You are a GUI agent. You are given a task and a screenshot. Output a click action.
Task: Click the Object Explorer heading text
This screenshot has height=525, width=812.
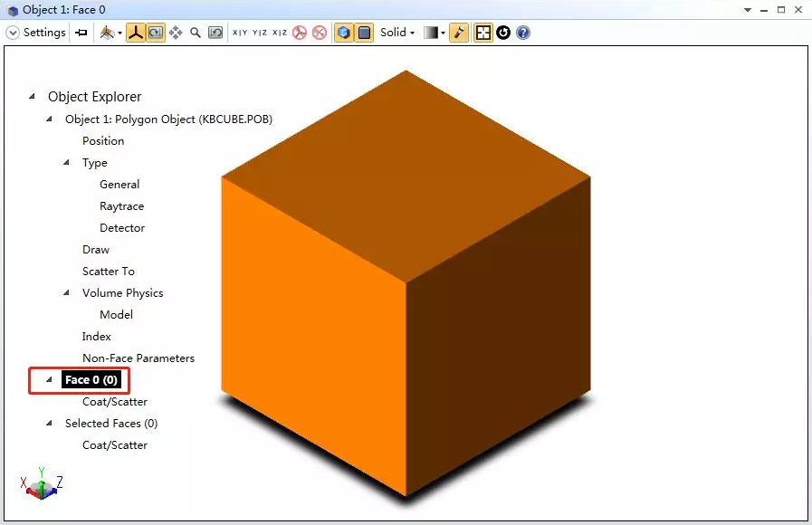click(x=95, y=97)
